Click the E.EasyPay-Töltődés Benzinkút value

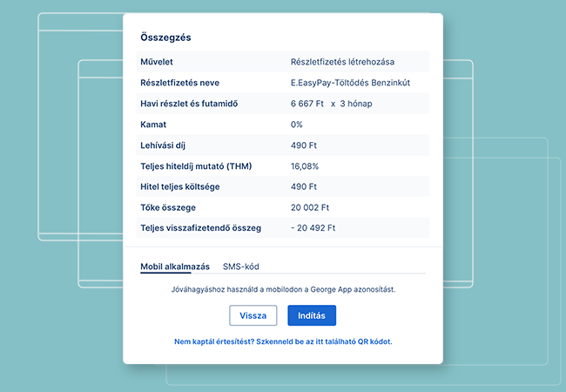351,83
